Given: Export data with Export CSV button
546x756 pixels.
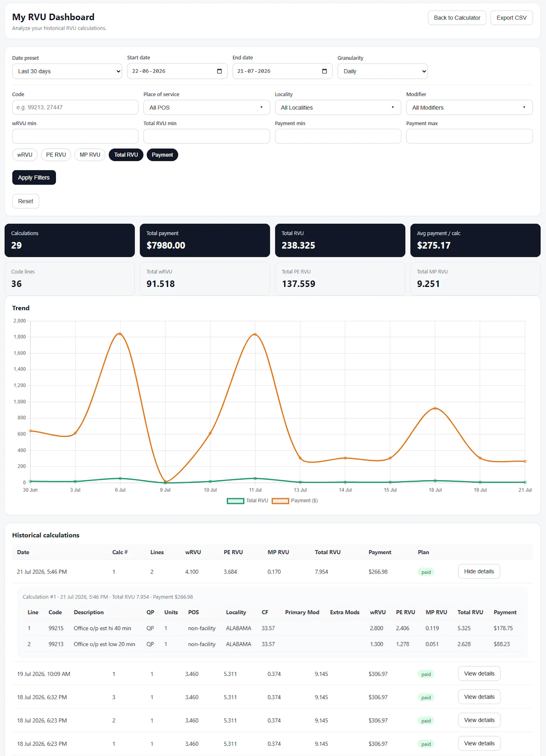Looking at the screenshot, I should pos(512,18).
